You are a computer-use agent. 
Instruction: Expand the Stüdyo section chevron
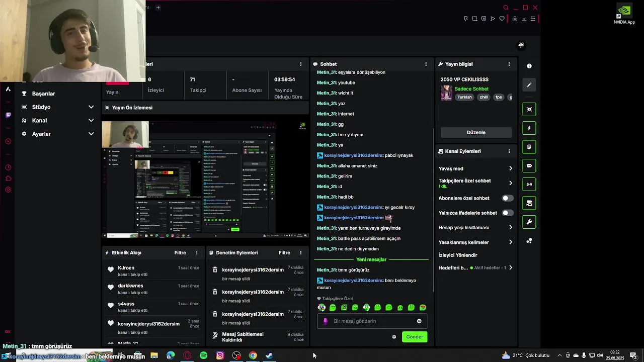pos(91,107)
